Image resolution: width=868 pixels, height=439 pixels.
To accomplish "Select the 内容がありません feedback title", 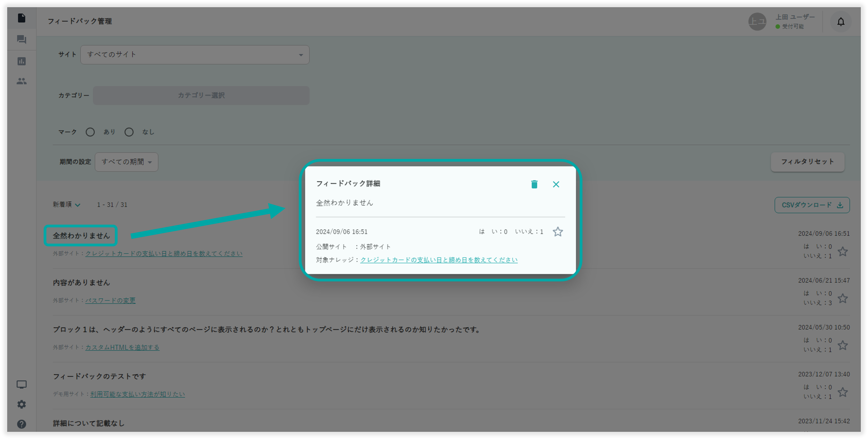I will coord(81,282).
